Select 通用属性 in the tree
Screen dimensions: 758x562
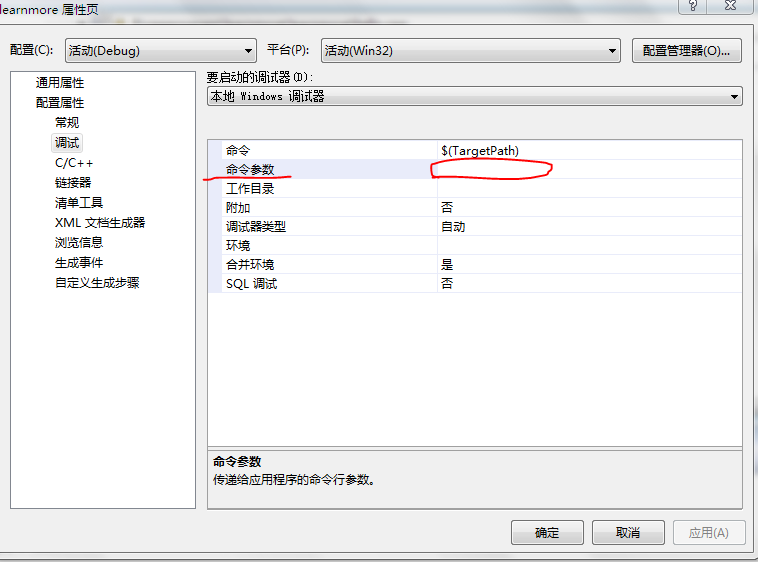point(59,83)
